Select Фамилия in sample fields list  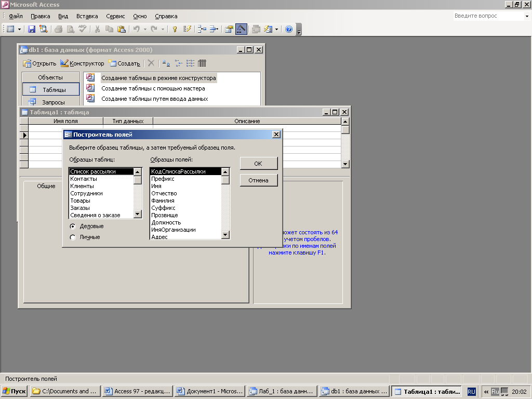pos(185,201)
